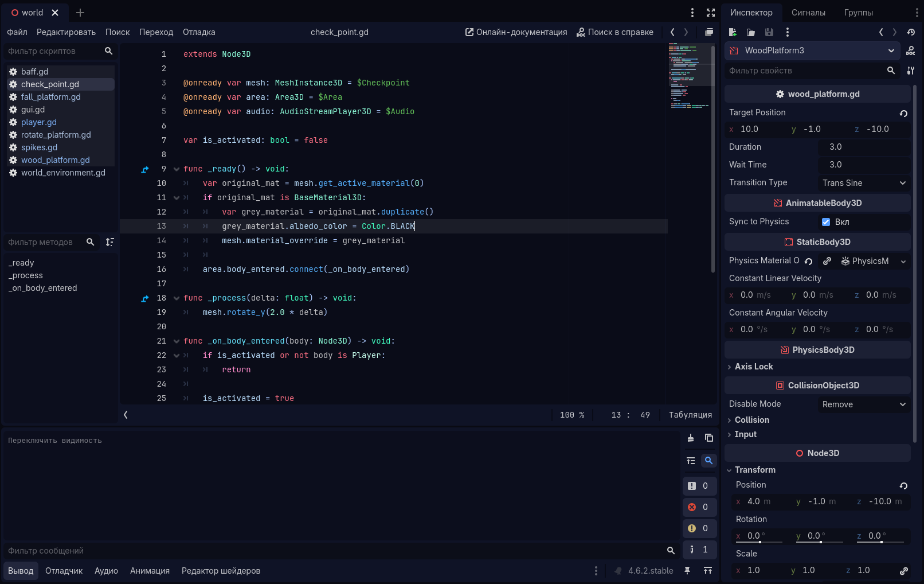Expand the Axis Lock section
This screenshot has height=584, width=924.
(753, 367)
